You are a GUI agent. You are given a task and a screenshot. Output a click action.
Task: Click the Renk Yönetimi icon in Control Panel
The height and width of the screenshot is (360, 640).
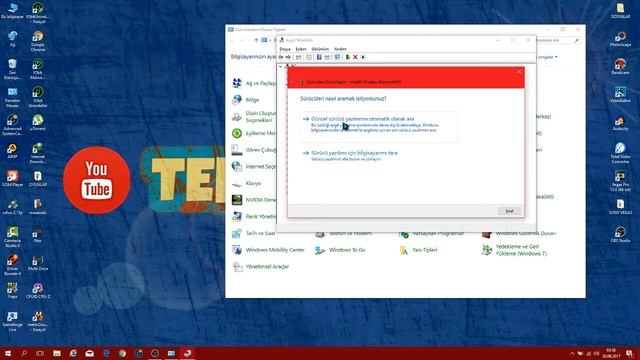237,216
